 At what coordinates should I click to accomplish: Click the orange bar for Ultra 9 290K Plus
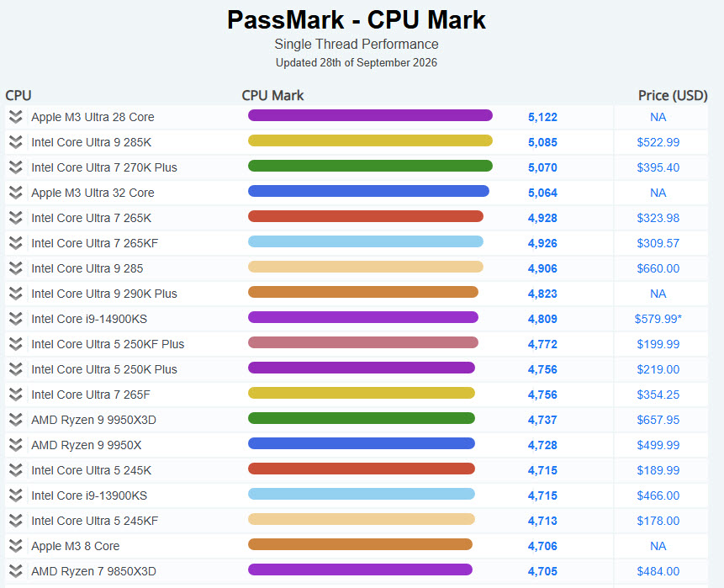click(363, 292)
